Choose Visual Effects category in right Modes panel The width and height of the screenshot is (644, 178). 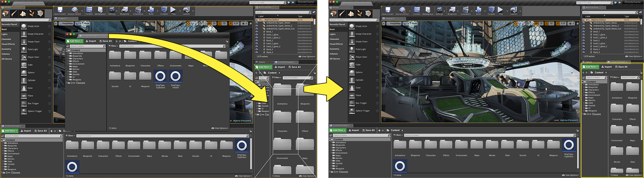click(x=336, y=44)
